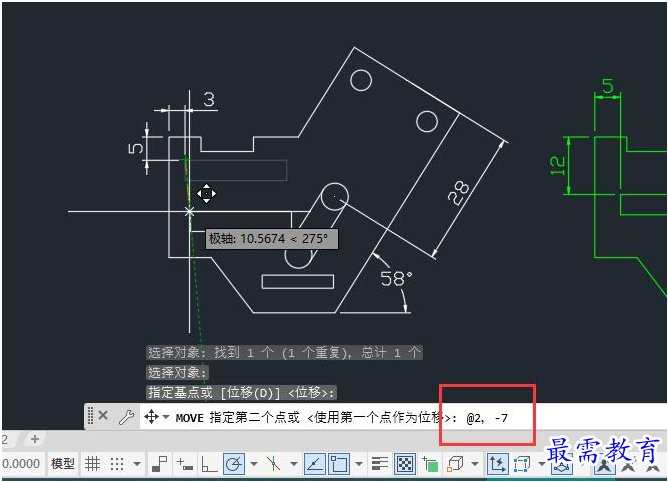Click the 28 aligned dimension text

click(459, 193)
